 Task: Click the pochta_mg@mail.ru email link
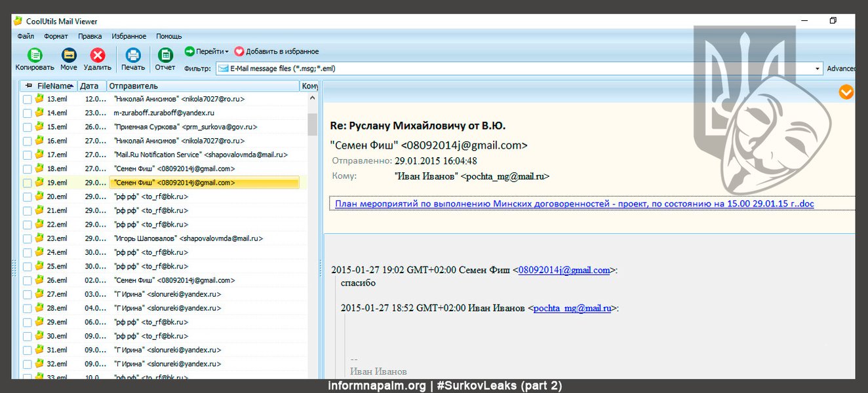pyautogui.click(x=572, y=308)
